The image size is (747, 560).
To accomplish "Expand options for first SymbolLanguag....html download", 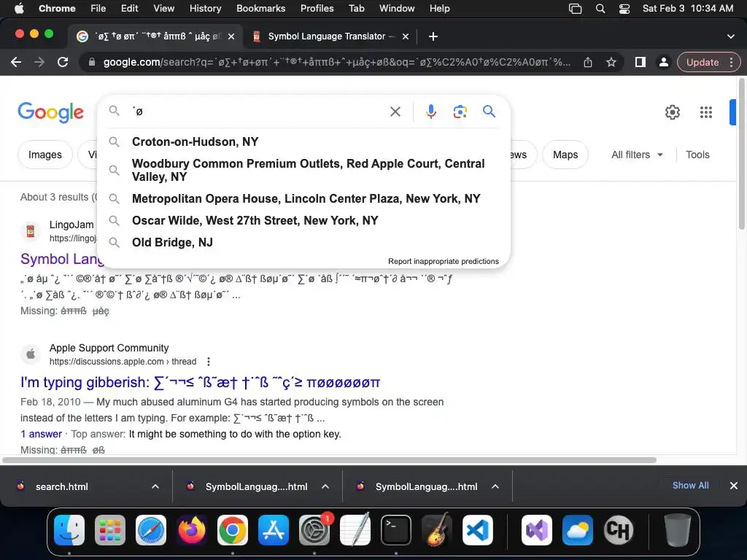I will [325, 486].
